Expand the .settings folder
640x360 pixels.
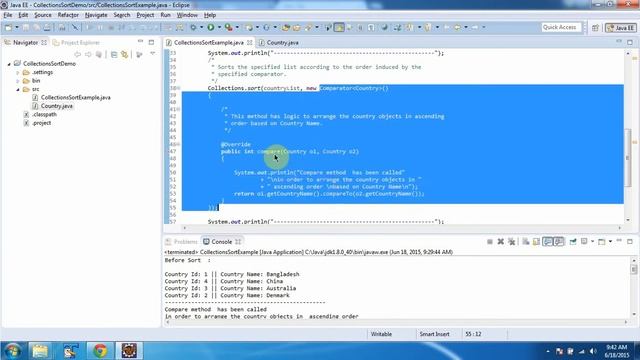click(x=18, y=73)
